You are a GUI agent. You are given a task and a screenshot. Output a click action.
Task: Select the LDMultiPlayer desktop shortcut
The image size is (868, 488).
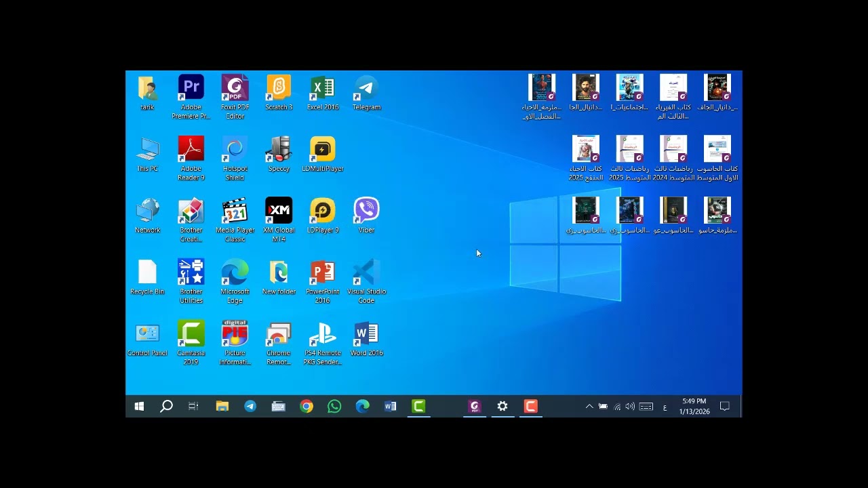[x=323, y=155]
